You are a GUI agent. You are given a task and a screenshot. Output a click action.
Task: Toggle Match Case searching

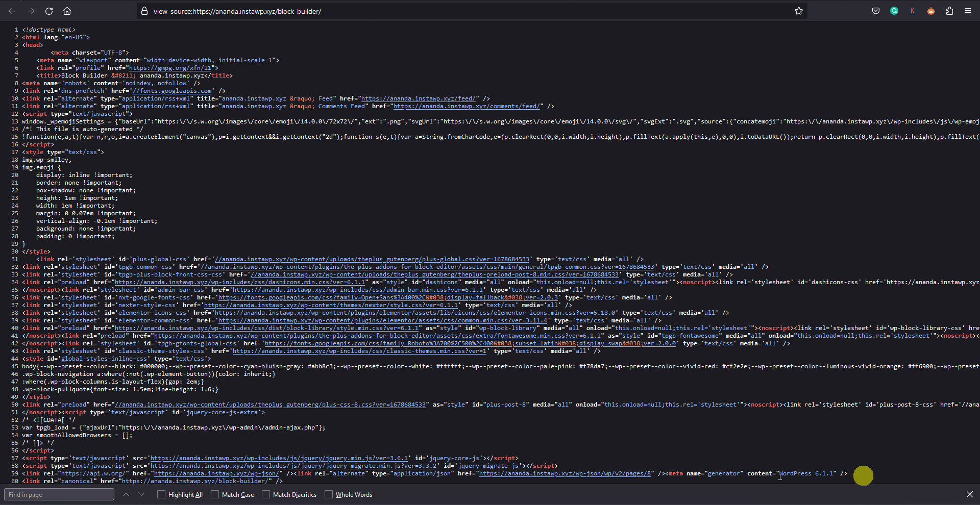(215, 494)
